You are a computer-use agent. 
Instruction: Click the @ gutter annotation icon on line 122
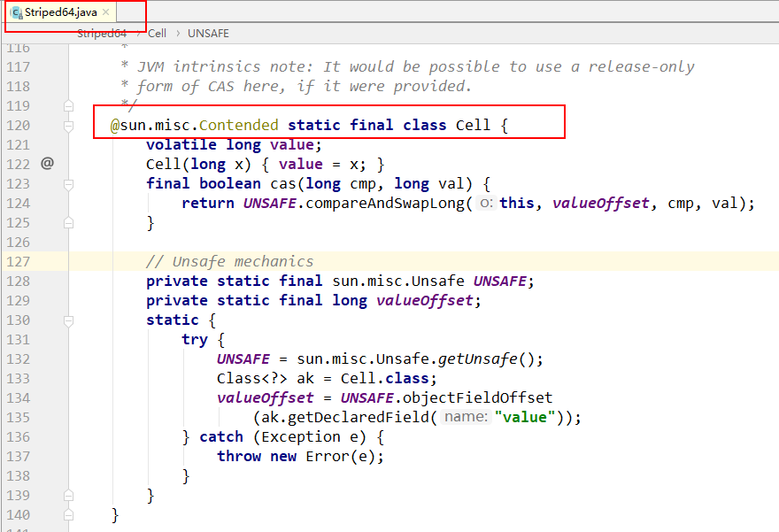pos(47,163)
